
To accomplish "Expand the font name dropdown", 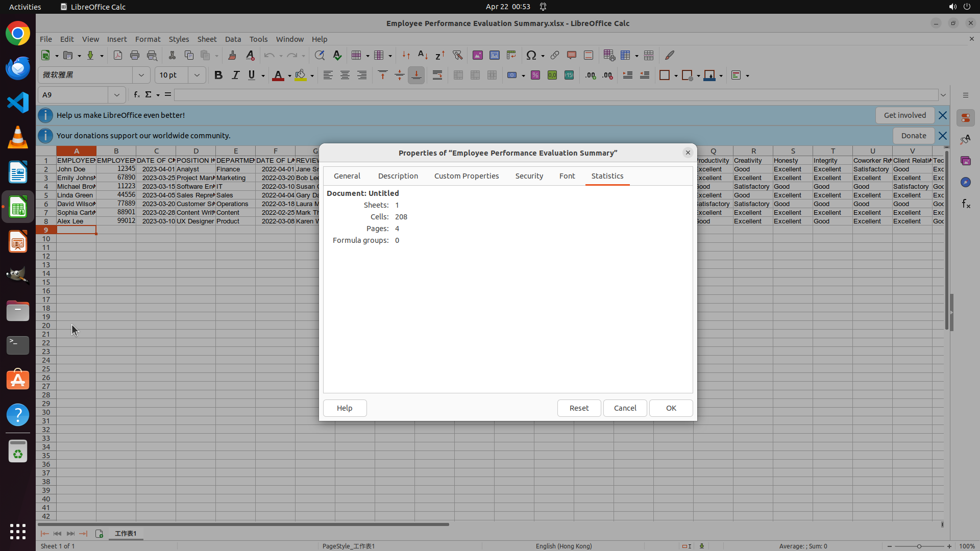I will click(141, 75).
